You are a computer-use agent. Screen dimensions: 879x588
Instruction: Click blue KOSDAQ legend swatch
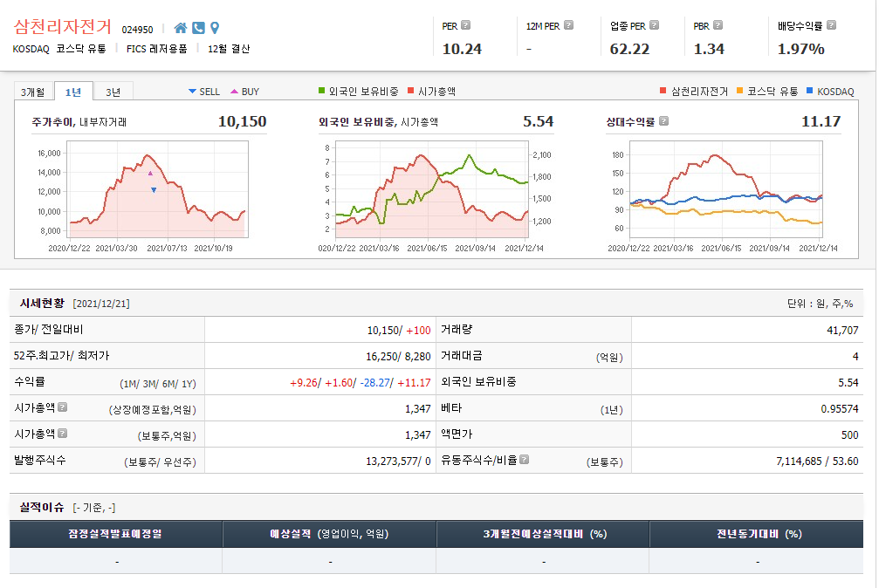pos(809,91)
